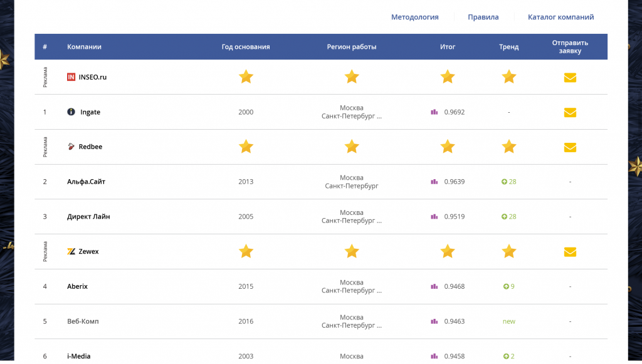Open the Zewex company link
The width and height of the screenshot is (642, 364).
88,251
